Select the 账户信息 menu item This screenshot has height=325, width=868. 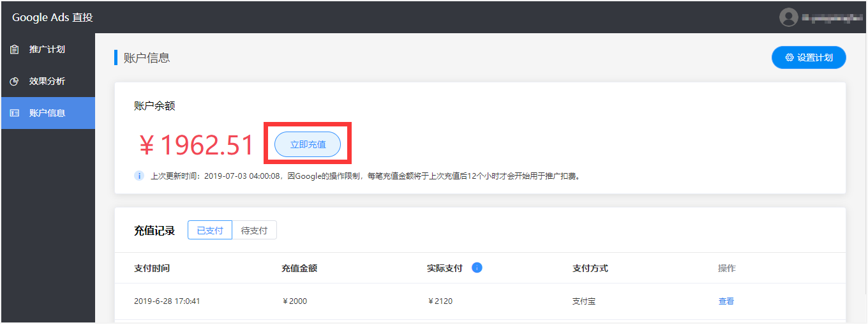pyautogui.click(x=47, y=114)
